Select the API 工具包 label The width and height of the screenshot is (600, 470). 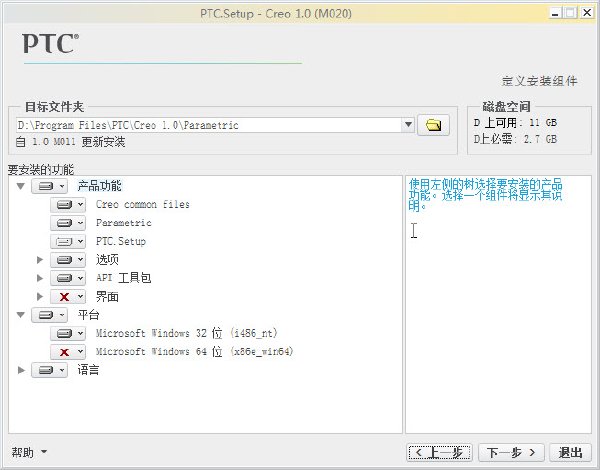point(124,278)
